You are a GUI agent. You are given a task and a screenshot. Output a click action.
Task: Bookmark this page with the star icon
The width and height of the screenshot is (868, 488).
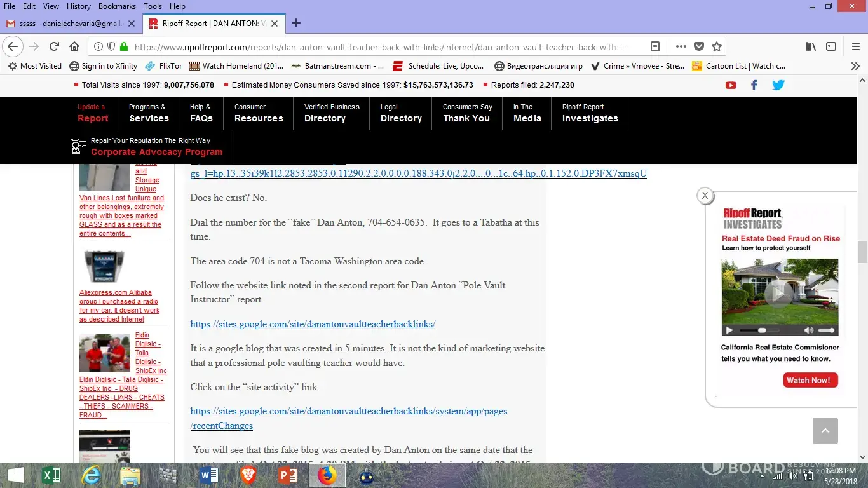pos(717,46)
